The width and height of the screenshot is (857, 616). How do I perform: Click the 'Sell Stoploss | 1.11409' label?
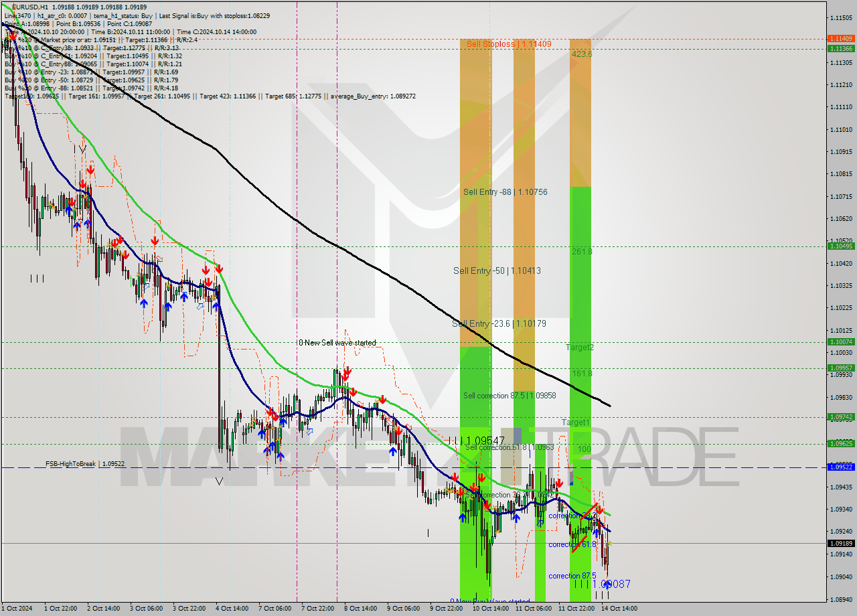click(509, 44)
